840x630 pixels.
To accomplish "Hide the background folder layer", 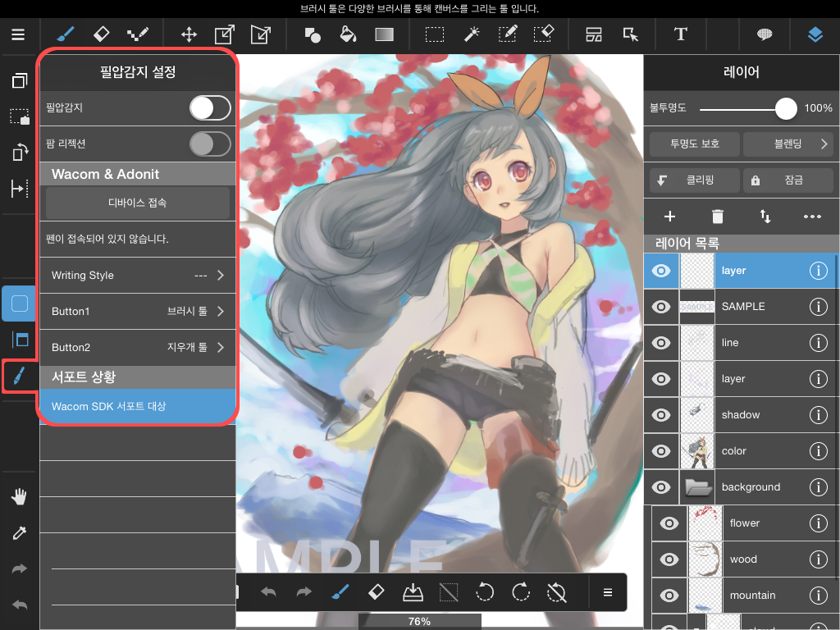I will 661,487.
